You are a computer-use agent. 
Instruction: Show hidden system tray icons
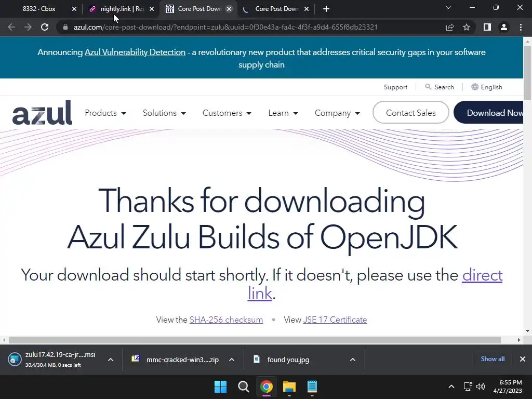451,387
